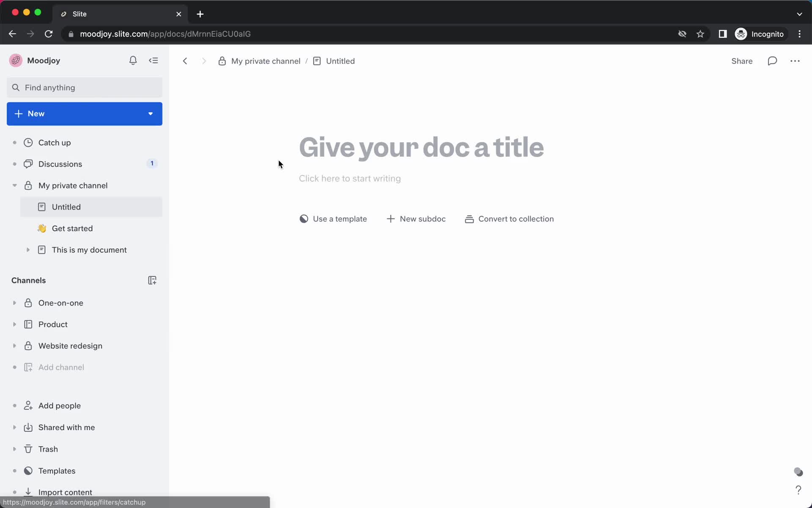Click the Share icon button

coord(742,61)
